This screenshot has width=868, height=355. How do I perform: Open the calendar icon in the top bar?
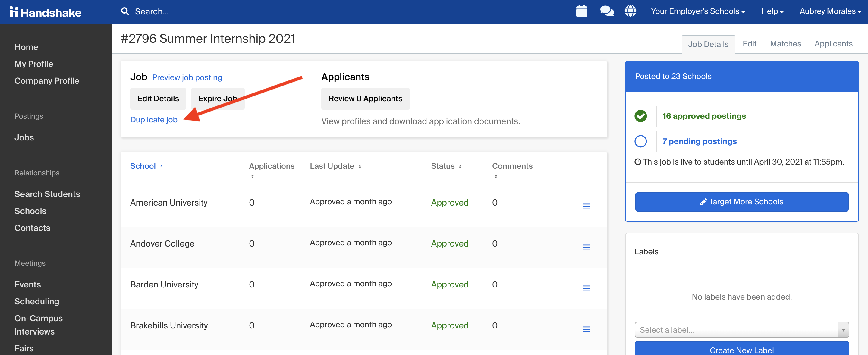click(582, 11)
